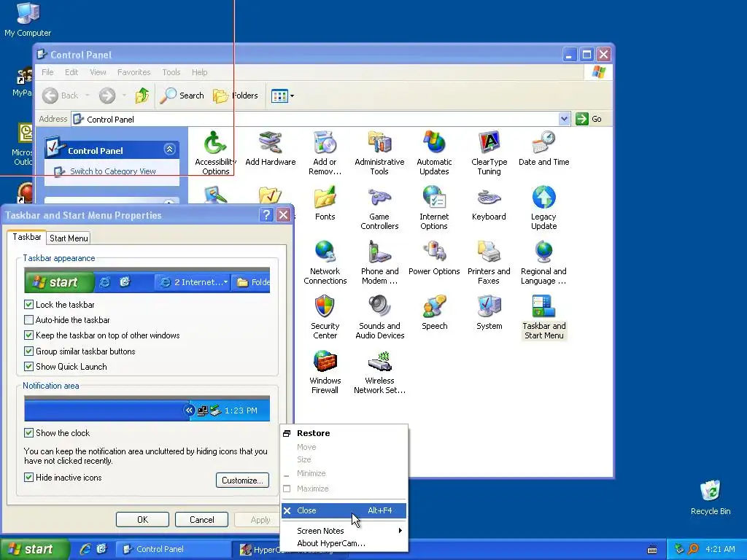
Task: Open the Speech icon
Action: click(x=434, y=313)
